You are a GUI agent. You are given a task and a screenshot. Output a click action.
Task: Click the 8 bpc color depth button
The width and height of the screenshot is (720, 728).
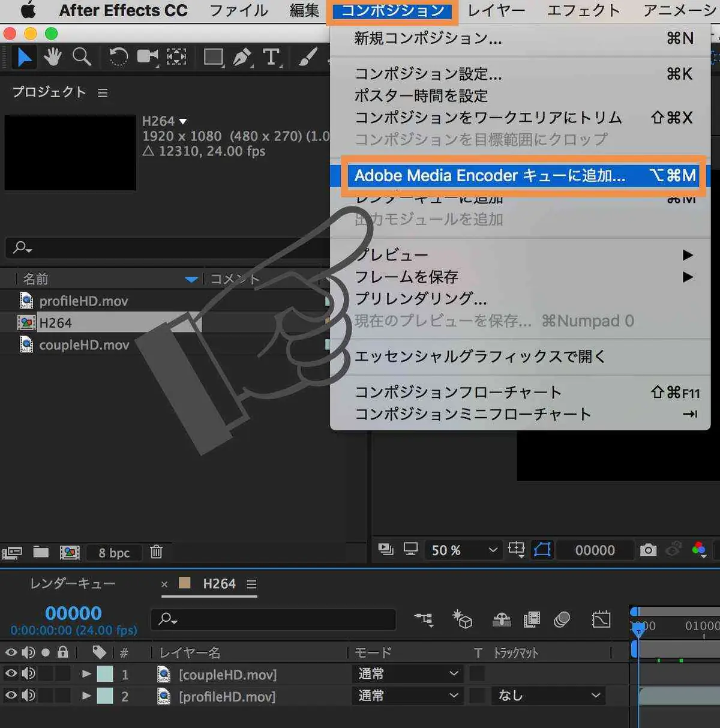coord(114,553)
